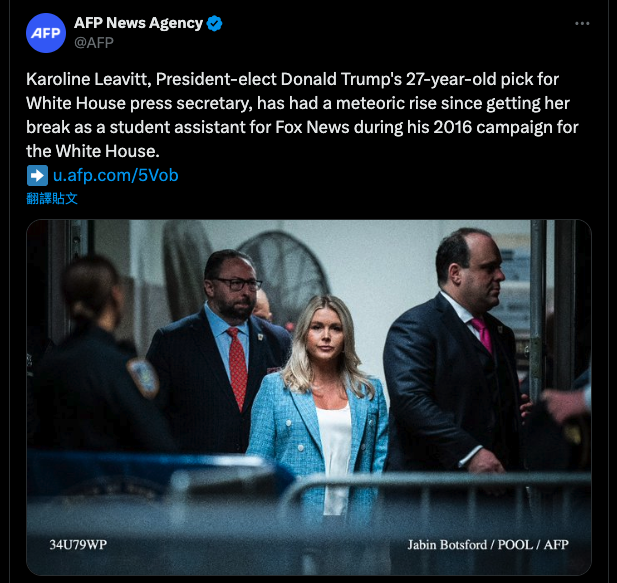617x583 pixels.
Task: Select the AFP News Agency display name
Action: click(x=139, y=23)
